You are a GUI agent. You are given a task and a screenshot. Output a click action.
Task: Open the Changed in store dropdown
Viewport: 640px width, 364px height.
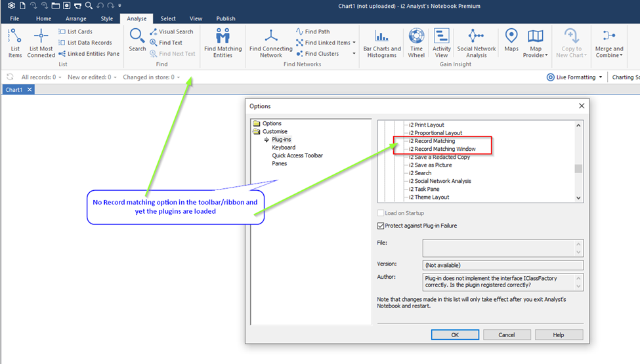coord(152,77)
